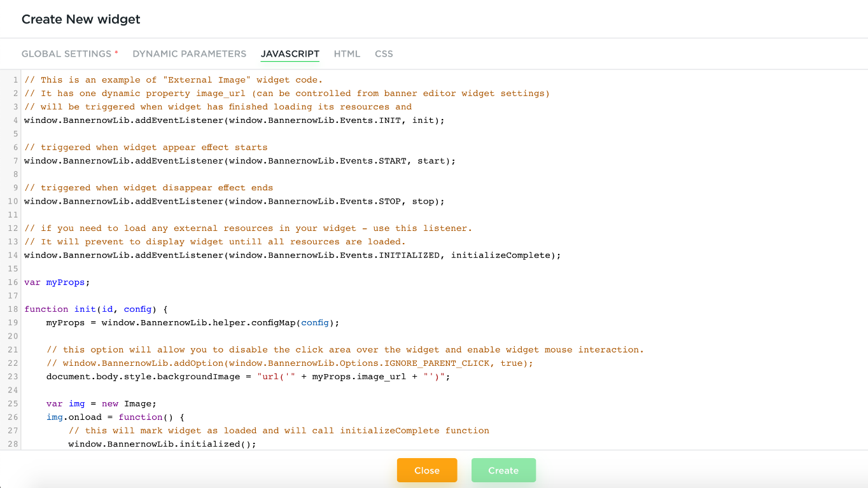Click the IGNORE_PARENT_CLICK comment line
This screenshot has height=488, width=868.
pos(290,363)
